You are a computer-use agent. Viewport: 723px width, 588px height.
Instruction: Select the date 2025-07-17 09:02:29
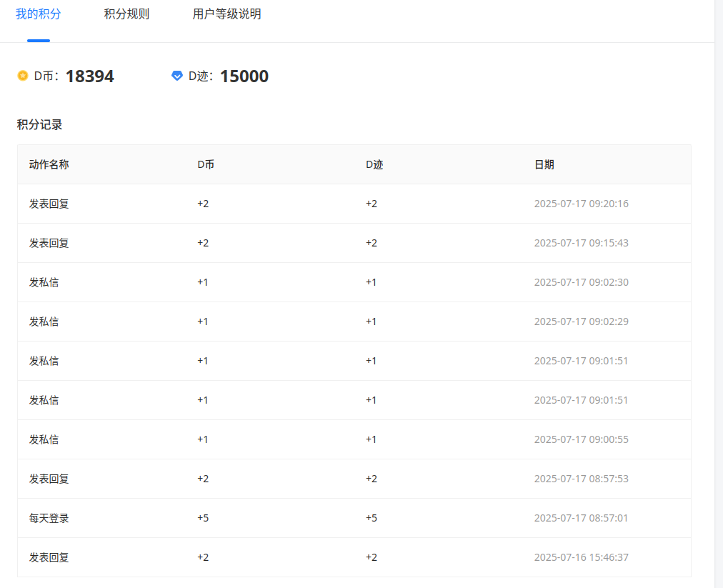point(582,322)
